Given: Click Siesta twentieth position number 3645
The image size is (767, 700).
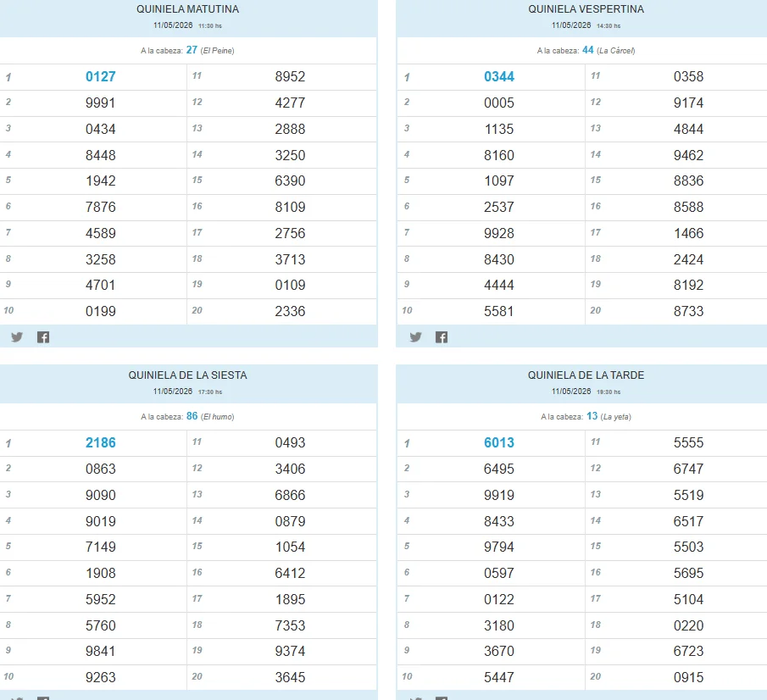Looking at the screenshot, I should [290, 677].
